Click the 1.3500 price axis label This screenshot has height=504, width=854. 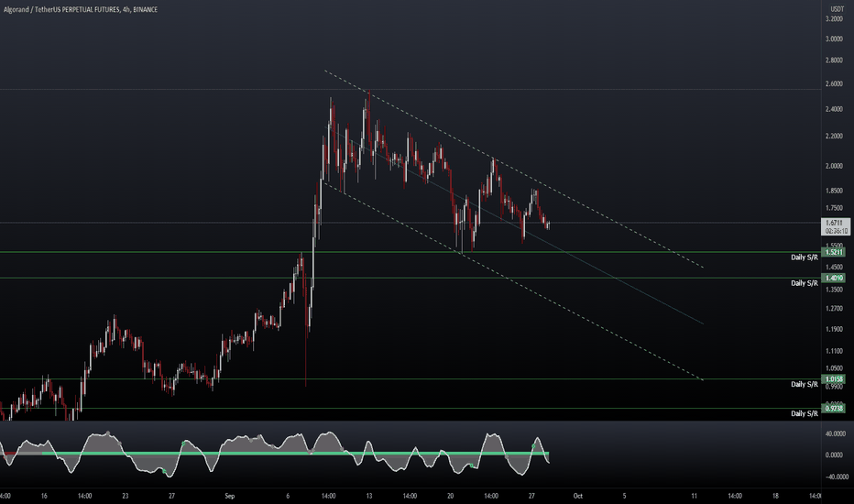[834, 290]
